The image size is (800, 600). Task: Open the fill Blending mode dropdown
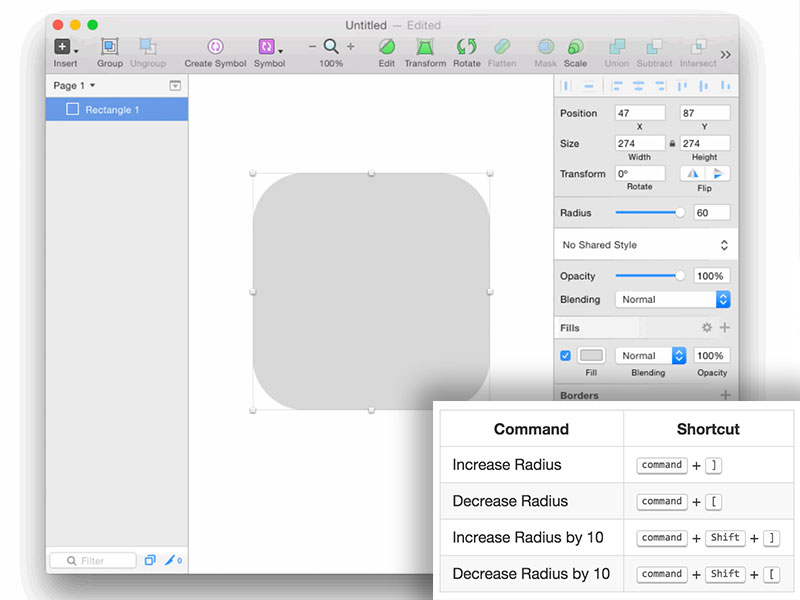(651, 356)
